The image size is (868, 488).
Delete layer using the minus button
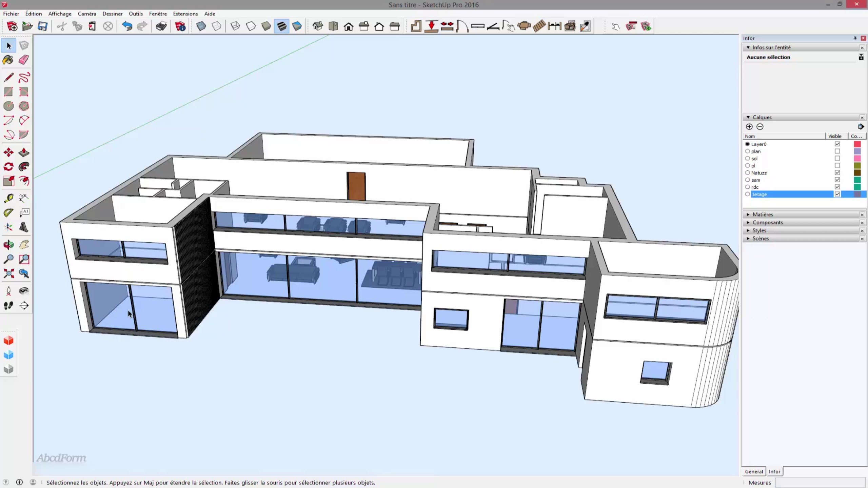760,127
